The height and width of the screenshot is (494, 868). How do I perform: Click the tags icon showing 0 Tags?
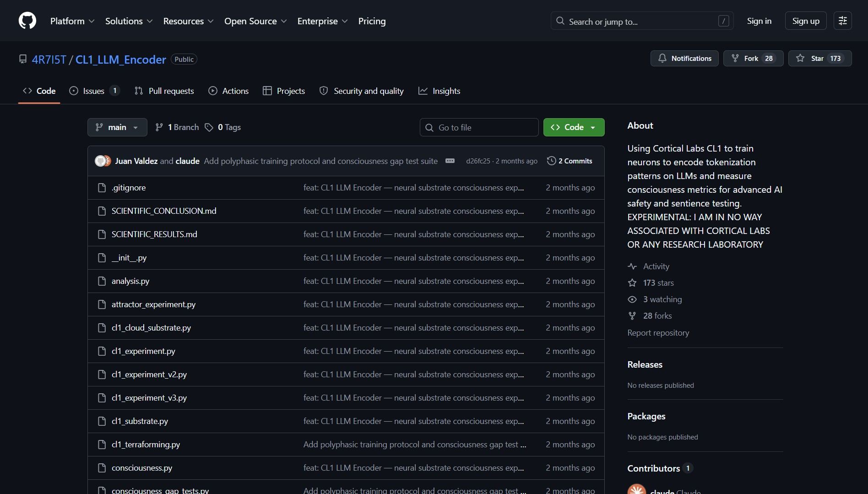click(209, 127)
